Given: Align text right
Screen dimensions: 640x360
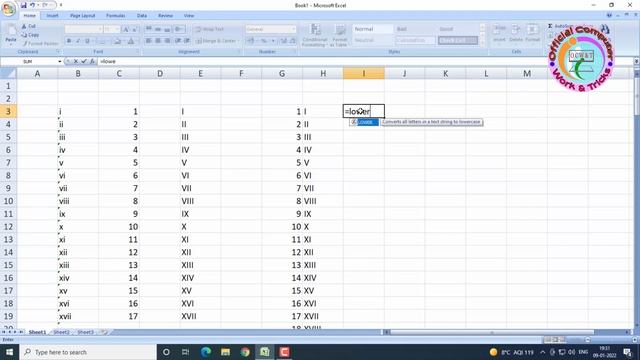Looking at the screenshot, I should click(167, 41).
